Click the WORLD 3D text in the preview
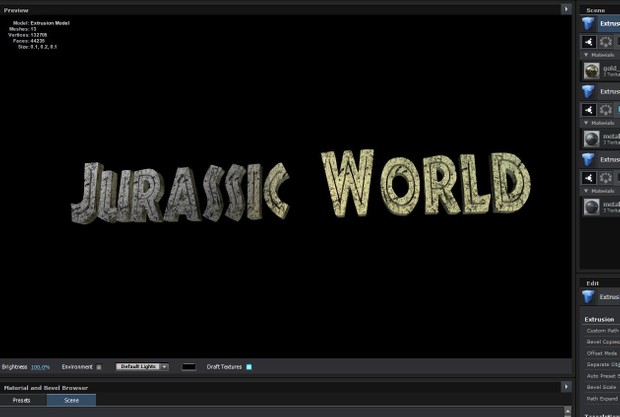The height and width of the screenshot is (417, 620). coord(425,183)
